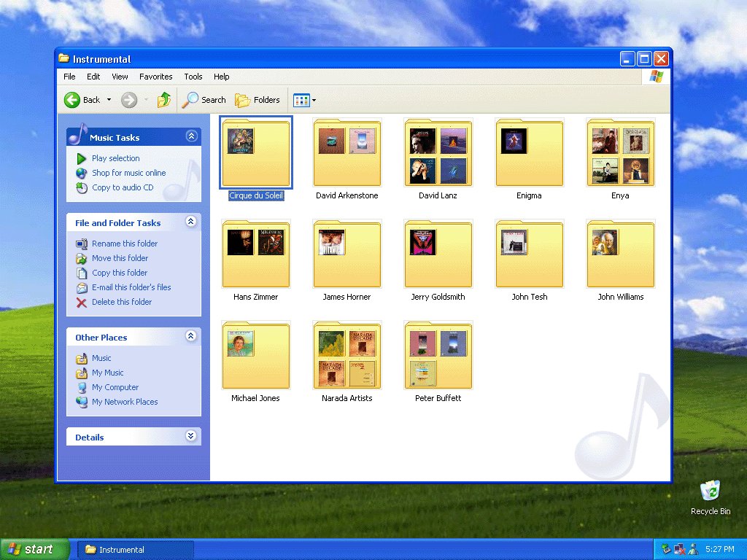Select the Enigma folder
Screen dimensions: 747x560
tap(530, 158)
